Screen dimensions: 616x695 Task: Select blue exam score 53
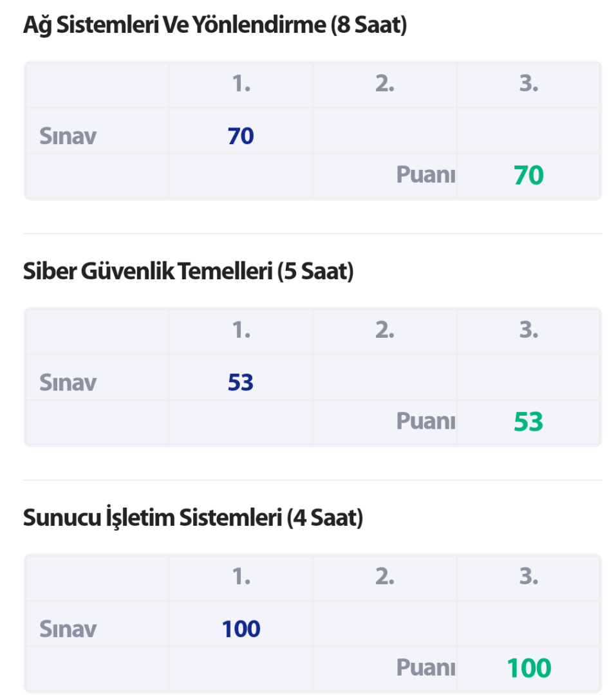click(241, 383)
